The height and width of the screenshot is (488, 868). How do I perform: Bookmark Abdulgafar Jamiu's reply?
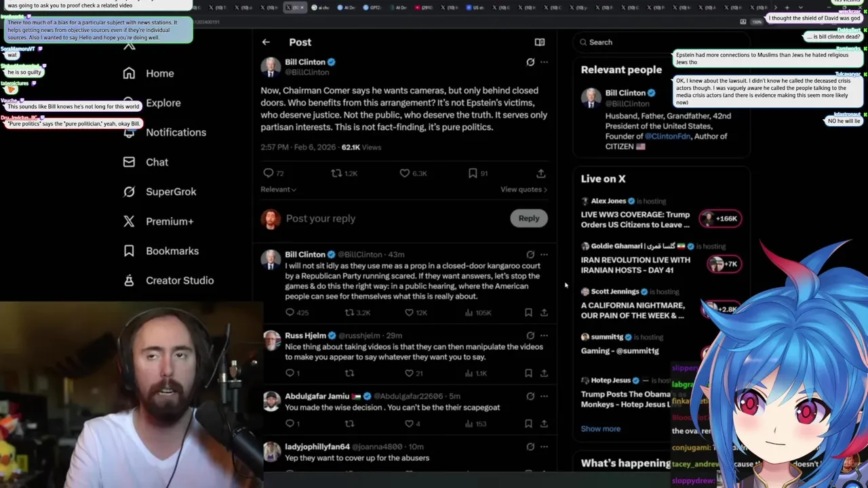click(528, 424)
